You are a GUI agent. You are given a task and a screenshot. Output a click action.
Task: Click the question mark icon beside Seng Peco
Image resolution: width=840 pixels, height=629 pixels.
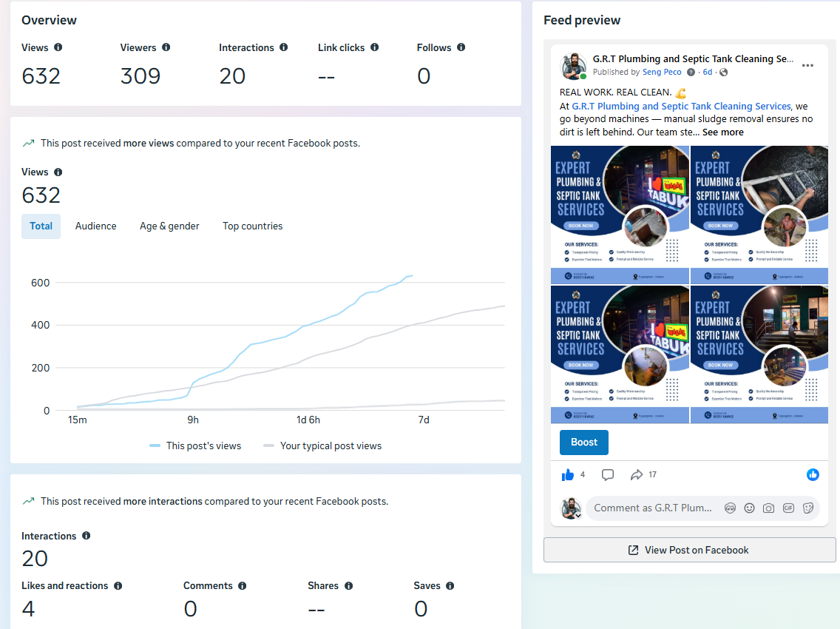tap(691, 73)
